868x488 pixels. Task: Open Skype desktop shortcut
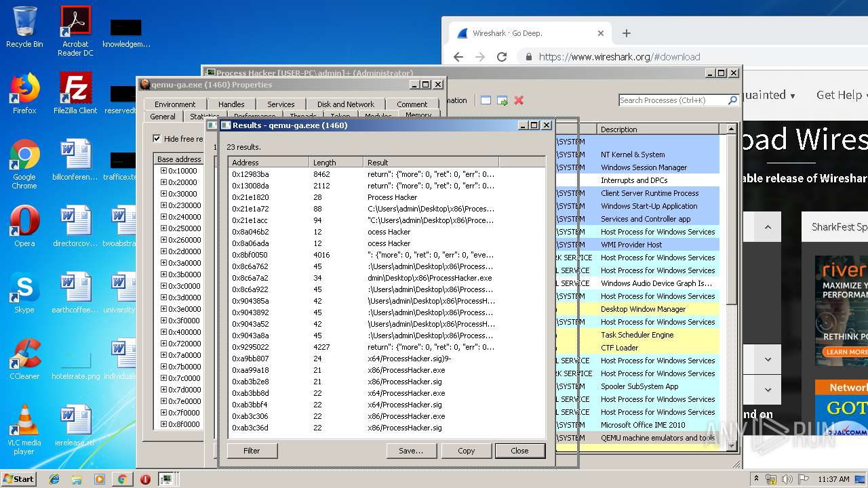coord(24,293)
